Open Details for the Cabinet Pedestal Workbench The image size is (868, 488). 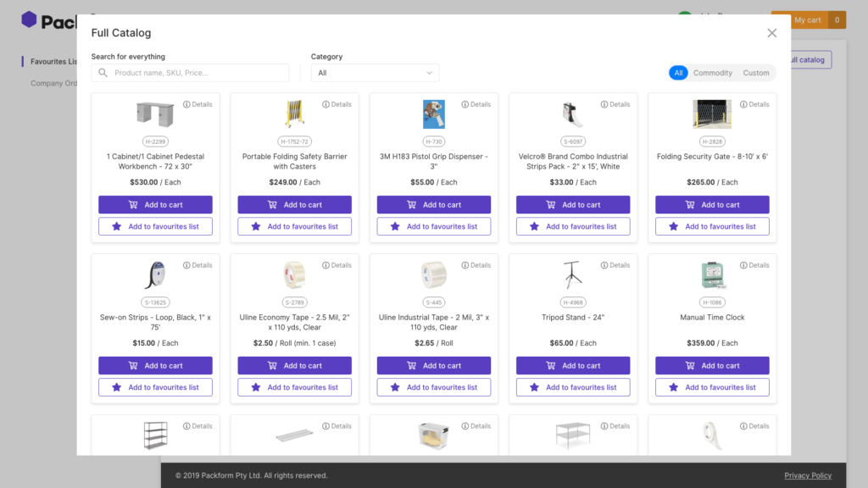[198, 104]
